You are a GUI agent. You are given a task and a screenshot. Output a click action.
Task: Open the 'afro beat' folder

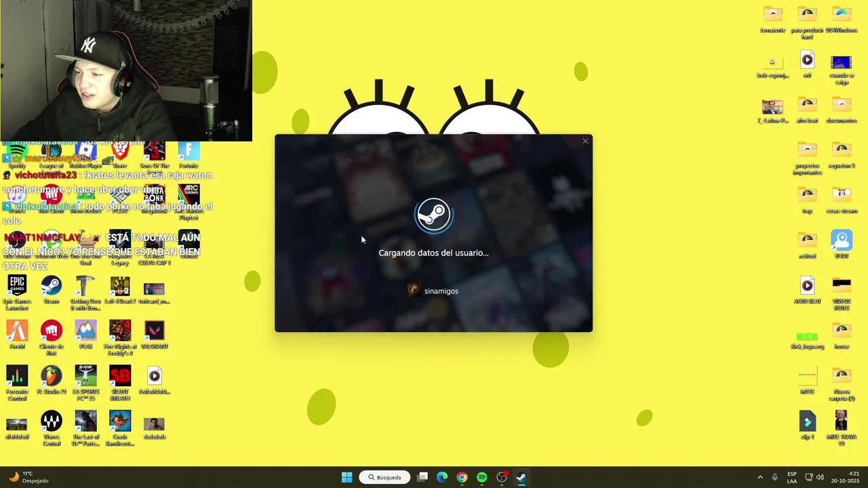pos(807,109)
